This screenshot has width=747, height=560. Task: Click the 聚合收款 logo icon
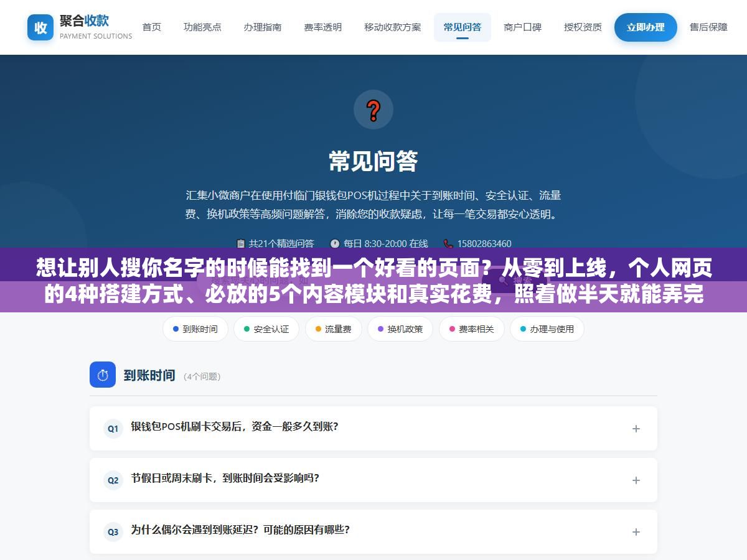point(40,27)
